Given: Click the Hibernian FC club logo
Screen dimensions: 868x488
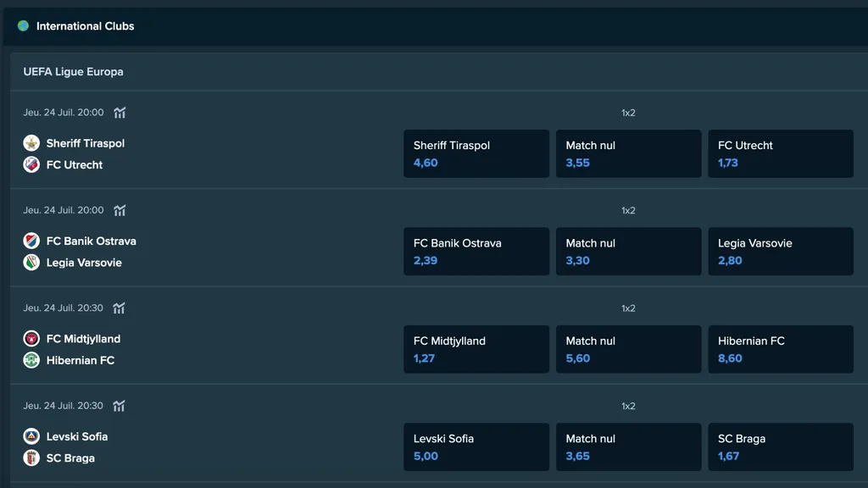Looking at the screenshot, I should coord(31,360).
